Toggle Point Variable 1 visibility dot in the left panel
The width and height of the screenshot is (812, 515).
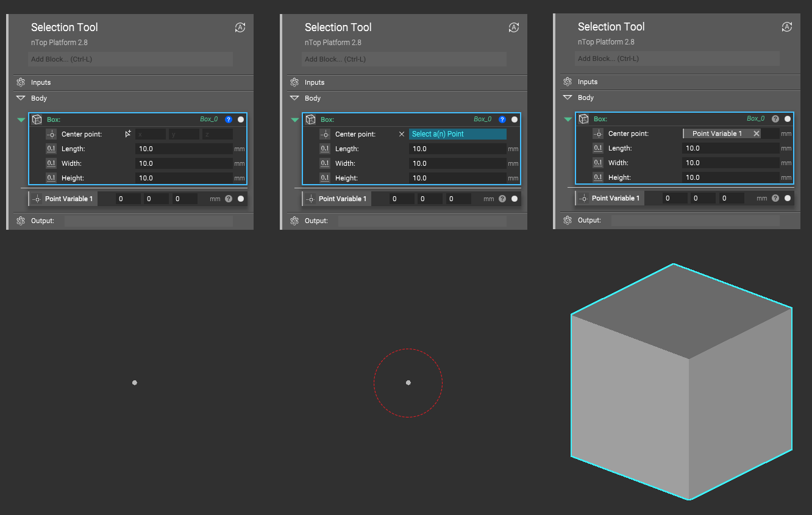(x=241, y=199)
